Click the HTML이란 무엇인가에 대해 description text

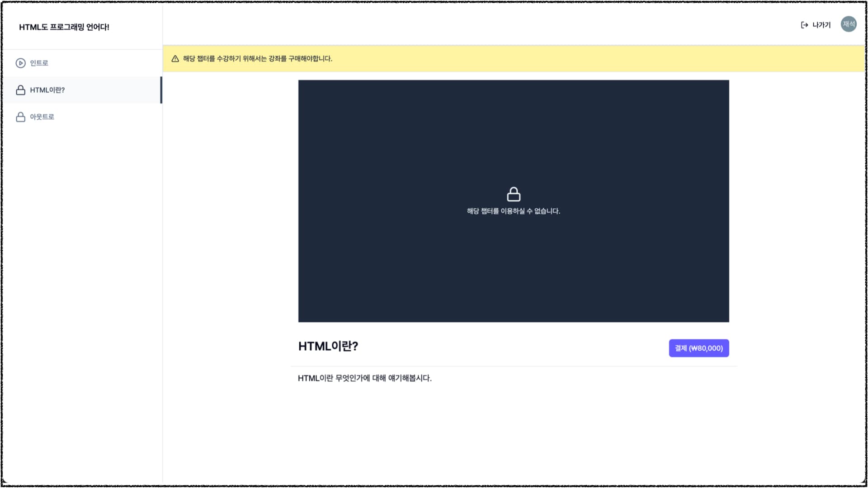364,378
